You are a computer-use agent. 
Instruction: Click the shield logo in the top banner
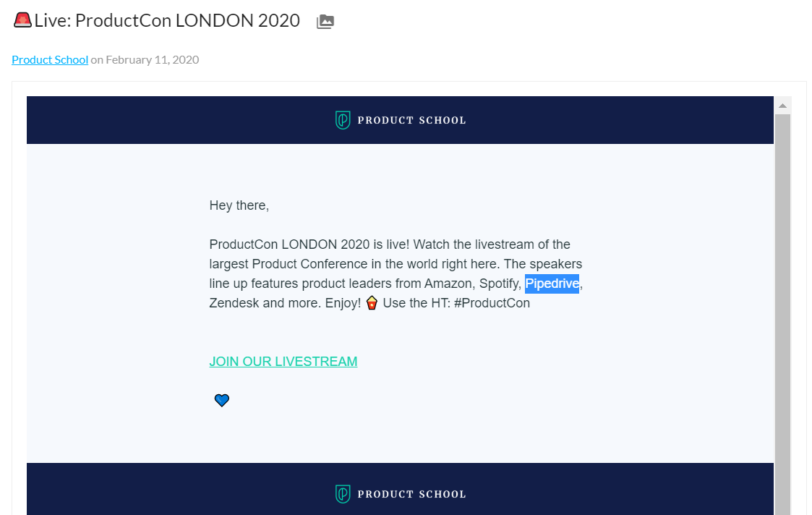pyautogui.click(x=343, y=120)
